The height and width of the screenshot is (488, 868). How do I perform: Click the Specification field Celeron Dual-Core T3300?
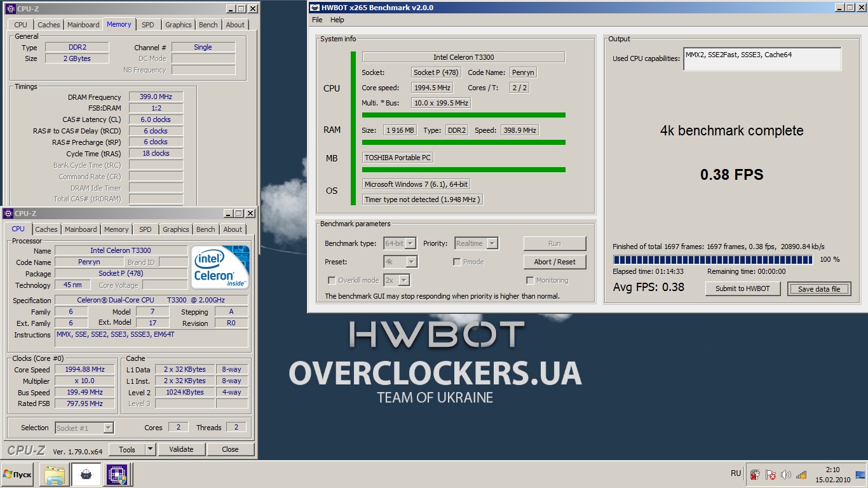point(151,300)
